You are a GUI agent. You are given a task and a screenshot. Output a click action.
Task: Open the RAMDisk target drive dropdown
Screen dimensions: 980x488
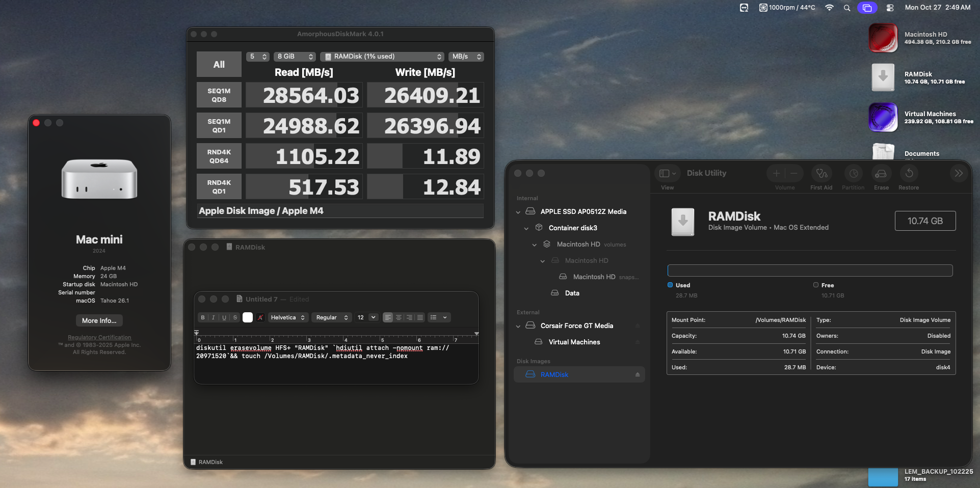383,57
